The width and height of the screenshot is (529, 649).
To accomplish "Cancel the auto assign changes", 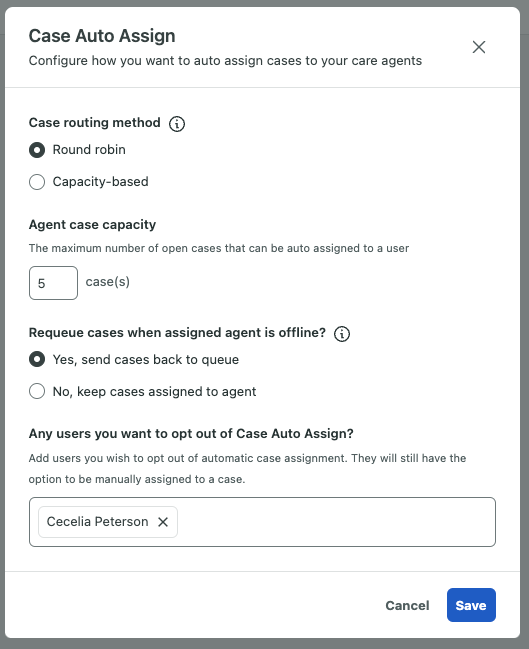I will [x=407, y=606].
